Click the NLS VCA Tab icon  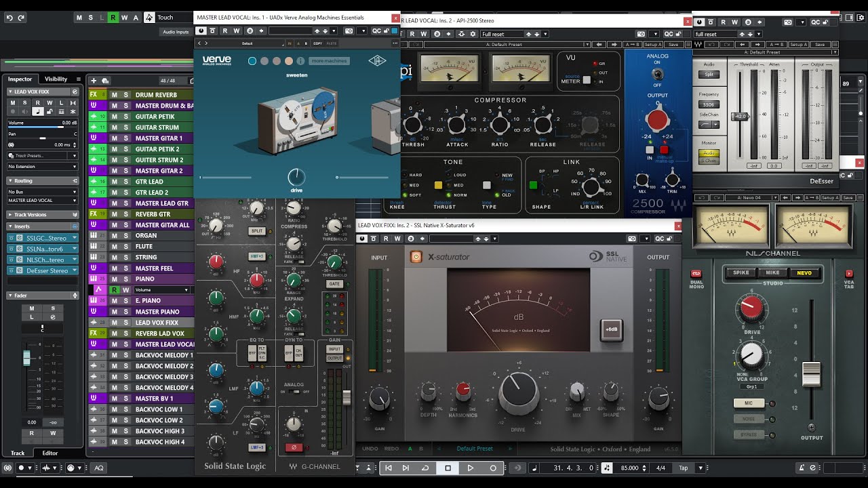click(849, 274)
